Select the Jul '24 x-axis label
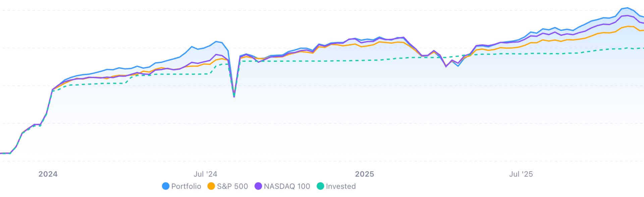The width and height of the screenshot is (644, 197). [x=205, y=174]
